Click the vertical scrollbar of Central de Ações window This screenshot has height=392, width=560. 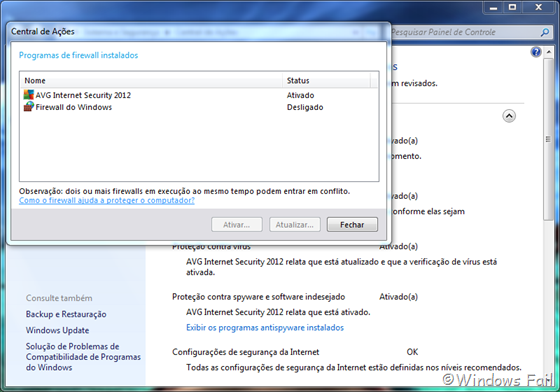[548, 139]
